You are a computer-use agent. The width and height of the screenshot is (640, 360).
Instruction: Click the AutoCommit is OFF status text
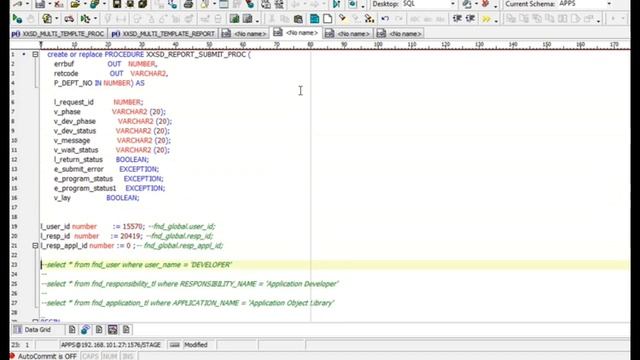[47, 356]
